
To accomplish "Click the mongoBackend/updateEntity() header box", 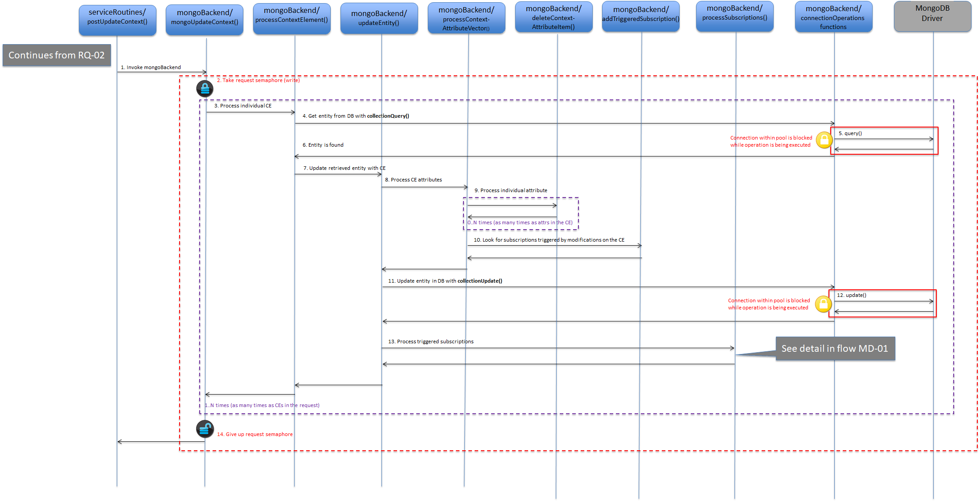I will 379,18.
